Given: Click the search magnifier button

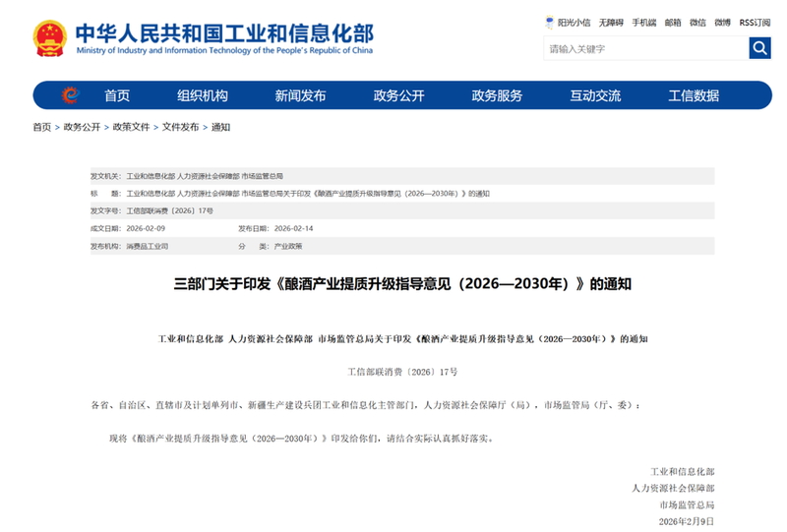Looking at the screenshot, I should (759, 48).
